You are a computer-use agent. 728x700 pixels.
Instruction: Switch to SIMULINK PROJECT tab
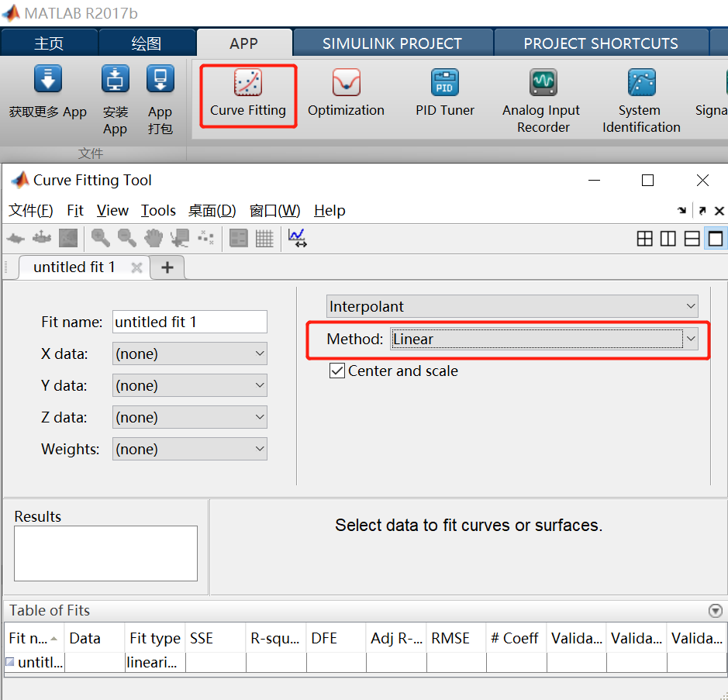coord(392,43)
